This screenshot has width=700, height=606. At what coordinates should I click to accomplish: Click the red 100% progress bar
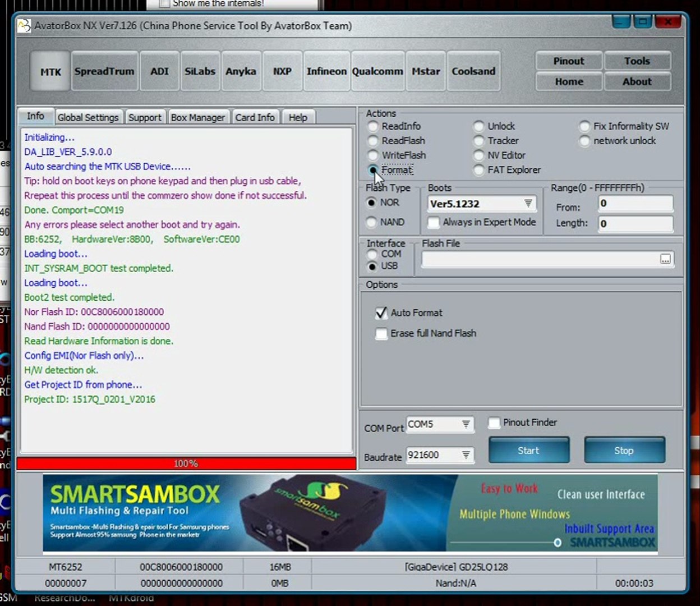click(x=186, y=463)
